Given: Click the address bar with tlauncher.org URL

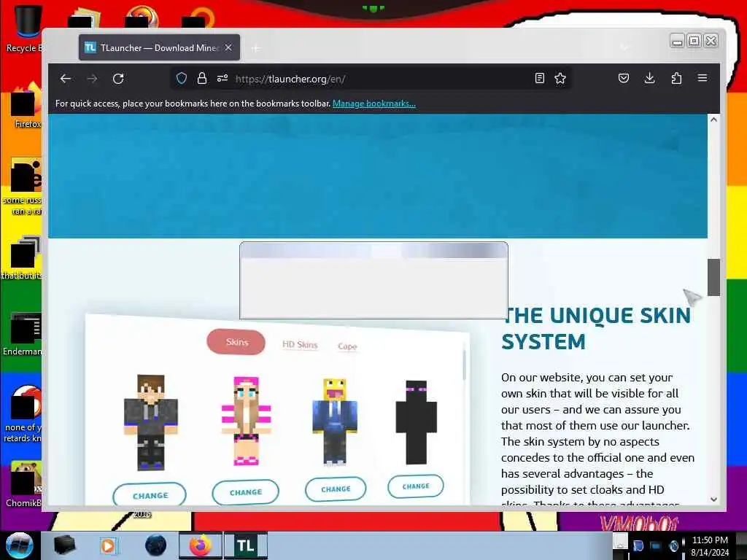Looking at the screenshot, I should click(371, 79).
